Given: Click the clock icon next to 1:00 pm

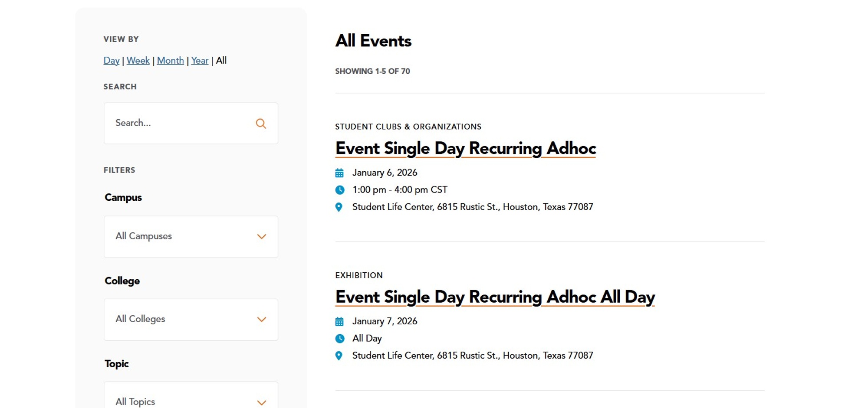Looking at the screenshot, I should coord(339,189).
